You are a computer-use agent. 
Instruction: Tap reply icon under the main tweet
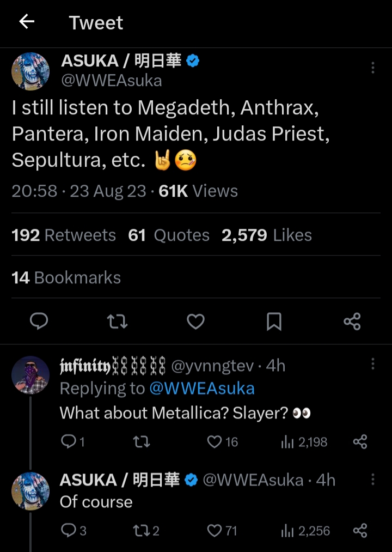pos(39,321)
